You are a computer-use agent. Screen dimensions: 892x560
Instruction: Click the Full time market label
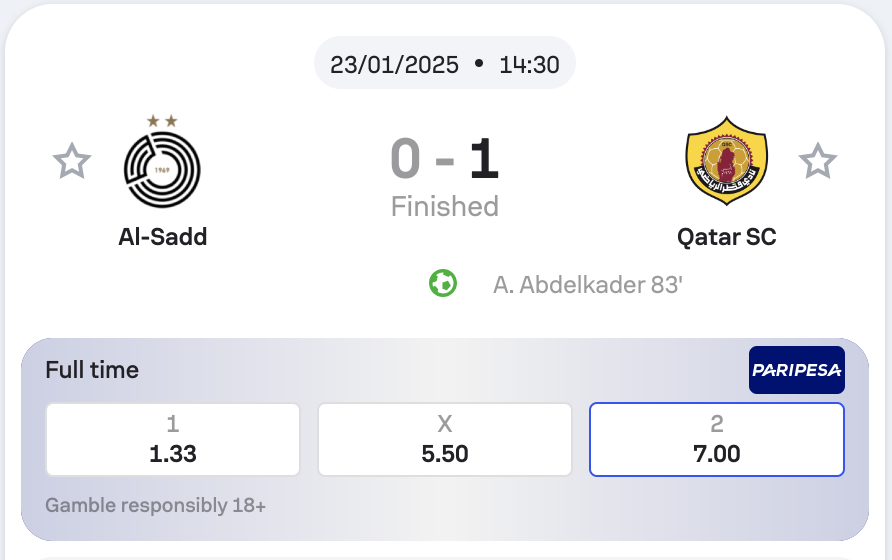(x=92, y=370)
